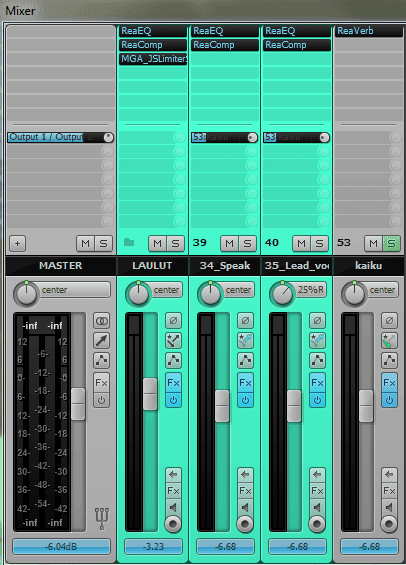Click the Output 1 / Output 2 send on MASTER

[60, 137]
